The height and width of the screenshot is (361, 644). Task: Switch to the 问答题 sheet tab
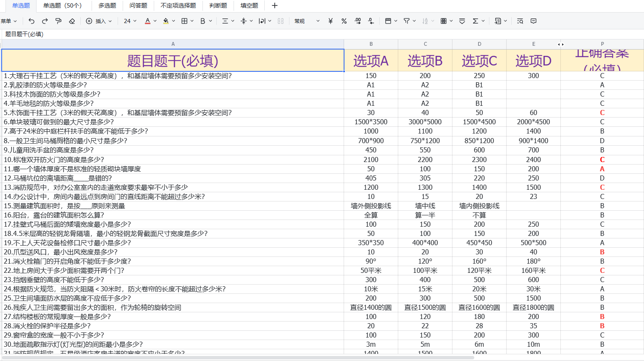pos(138,5)
